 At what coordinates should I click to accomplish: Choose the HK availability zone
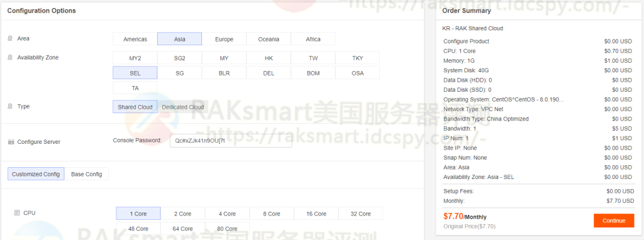(x=269, y=58)
